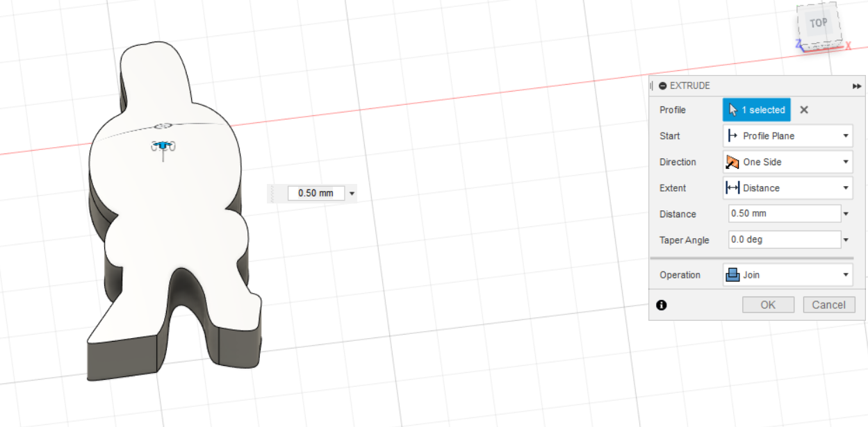868x427 pixels.
Task: Click the Cancel button in Extrude dialog
Action: click(x=828, y=305)
